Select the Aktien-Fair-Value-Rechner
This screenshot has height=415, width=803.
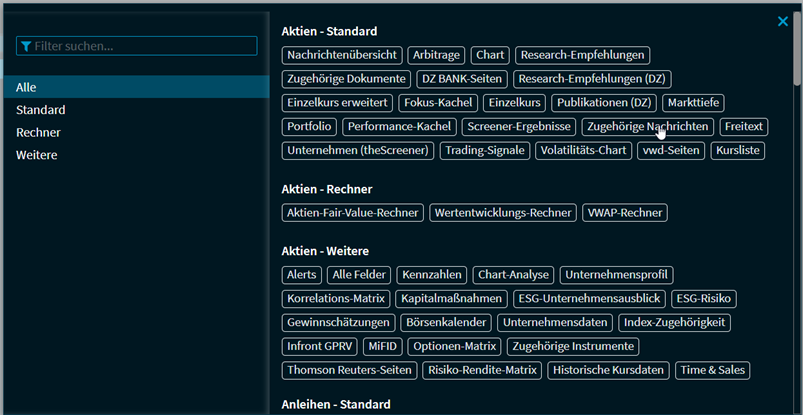click(353, 212)
